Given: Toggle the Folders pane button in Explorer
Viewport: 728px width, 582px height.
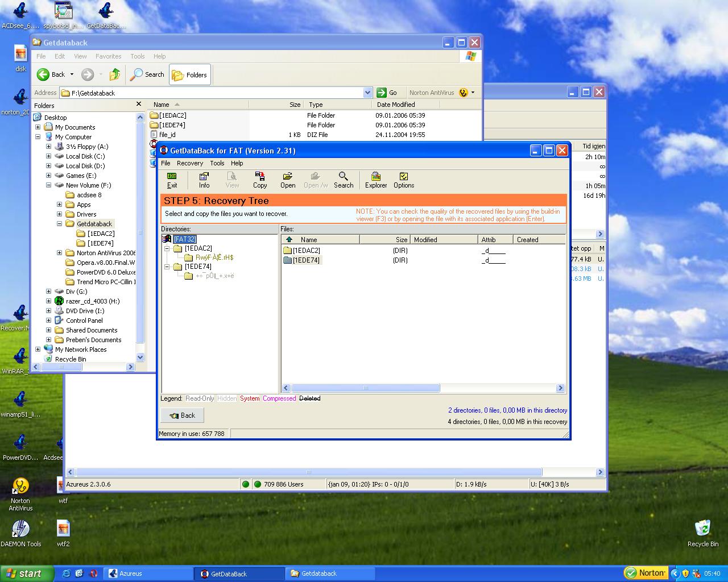Looking at the screenshot, I should 190,74.
